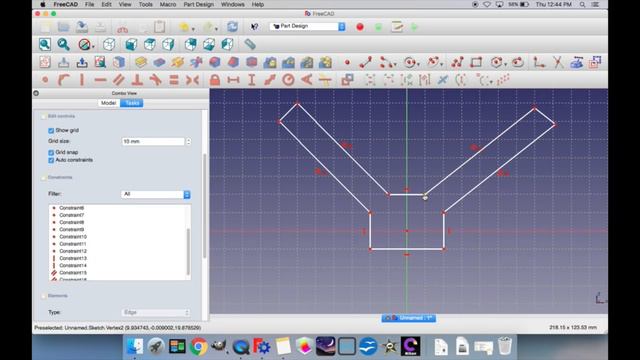Apply vertical distance constraint icon
This screenshot has height=360, width=640.
tap(251, 80)
